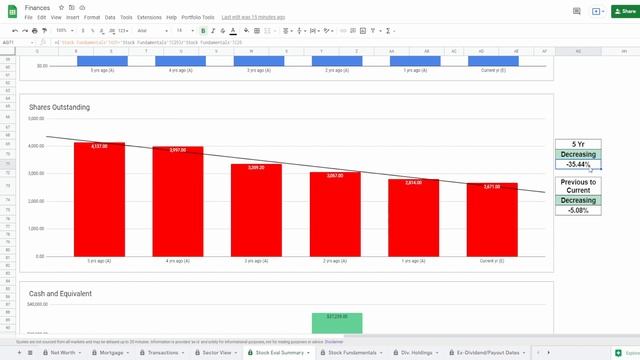Toggle strikethrough formatting
This screenshot has height=360, width=640.
(x=223, y=31)
